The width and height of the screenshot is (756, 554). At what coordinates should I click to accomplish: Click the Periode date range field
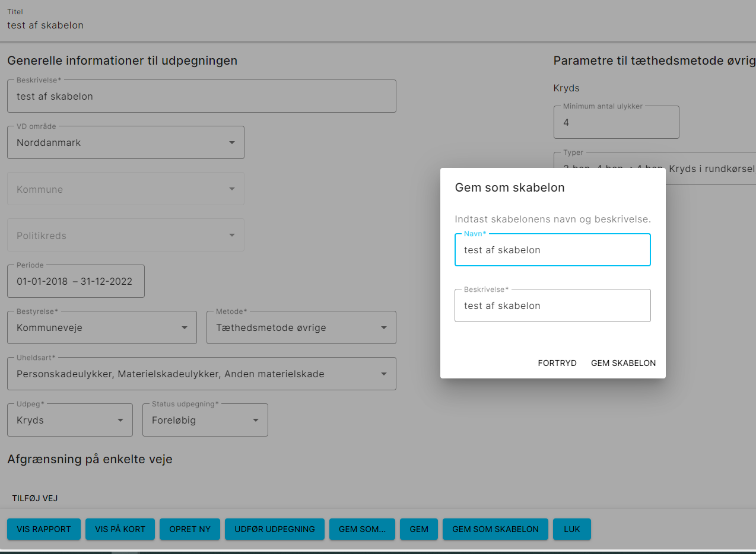click(75, 281)
